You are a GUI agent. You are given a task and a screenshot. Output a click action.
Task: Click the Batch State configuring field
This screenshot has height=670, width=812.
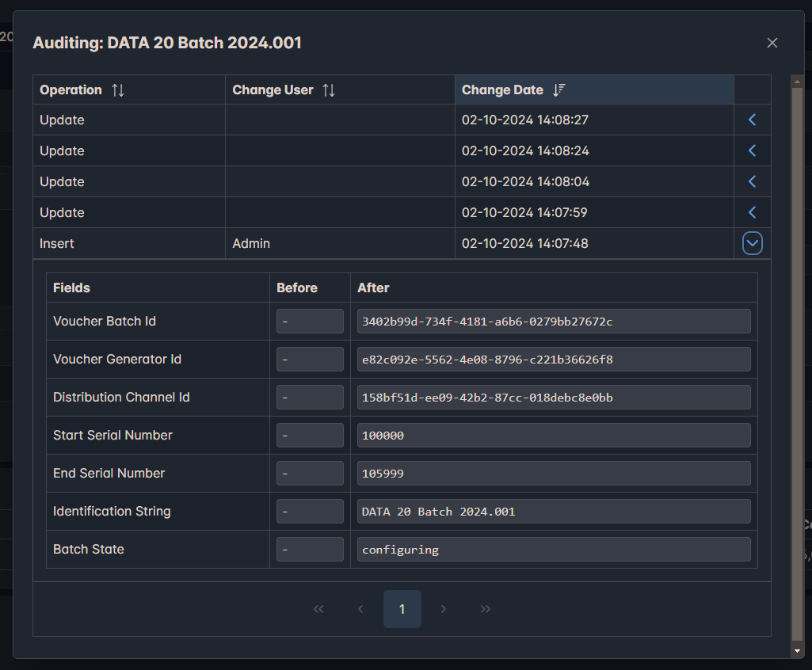[x=553, y=550]
